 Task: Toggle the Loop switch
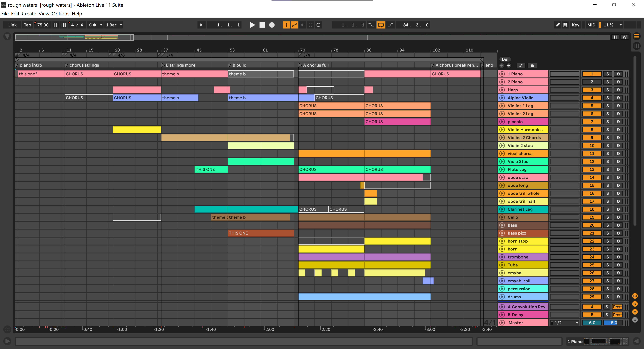point(381,25)
